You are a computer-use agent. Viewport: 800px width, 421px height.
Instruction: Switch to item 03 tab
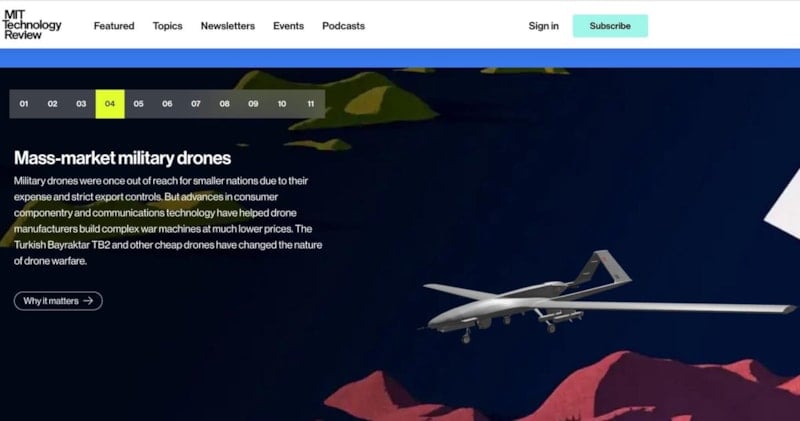(x=81, y=104)
